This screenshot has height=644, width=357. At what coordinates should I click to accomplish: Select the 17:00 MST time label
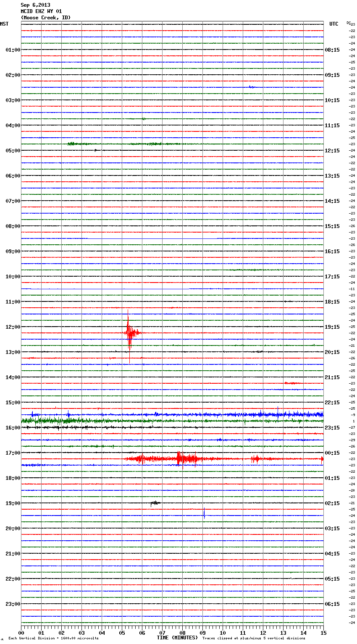click(13, 453)
